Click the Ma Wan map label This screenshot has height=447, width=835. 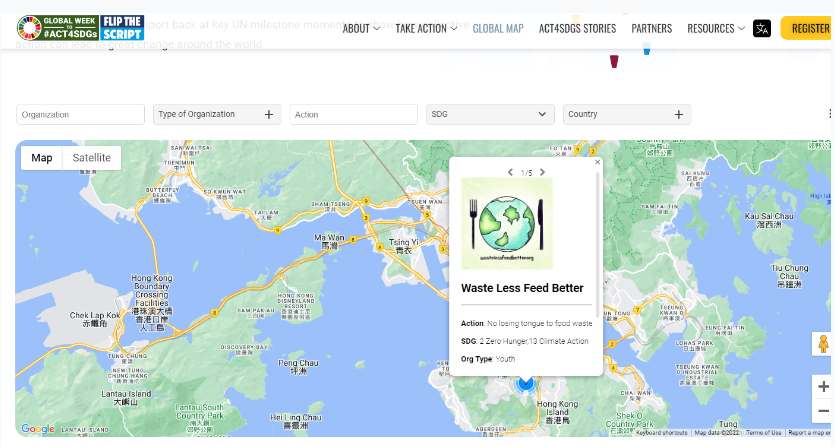tap(329, 241)
